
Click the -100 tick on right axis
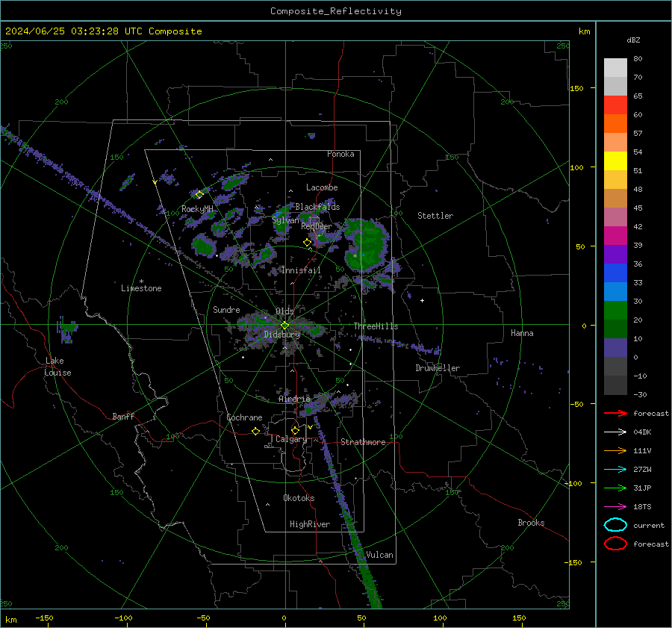click(573, 483)
